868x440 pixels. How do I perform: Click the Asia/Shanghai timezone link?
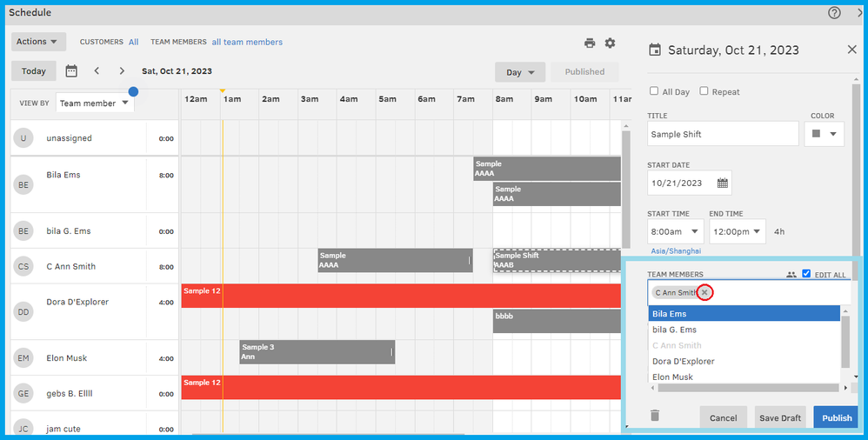tap(676, 250)
